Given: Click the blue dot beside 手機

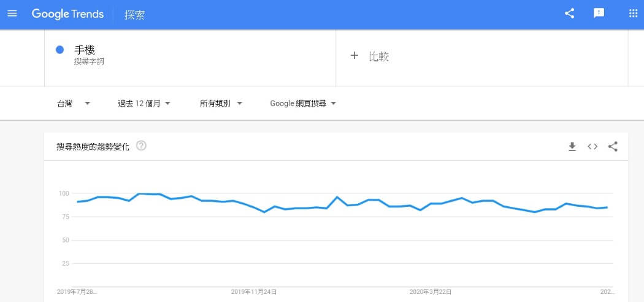Looking at the screenshot, I should point(60,50).
